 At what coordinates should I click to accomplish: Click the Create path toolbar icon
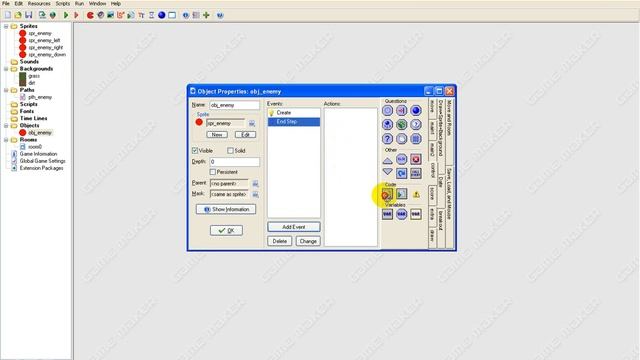[121, 15]
